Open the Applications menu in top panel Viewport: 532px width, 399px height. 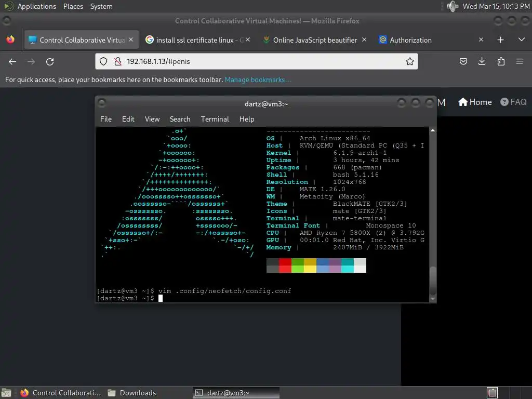coord(37,6)
